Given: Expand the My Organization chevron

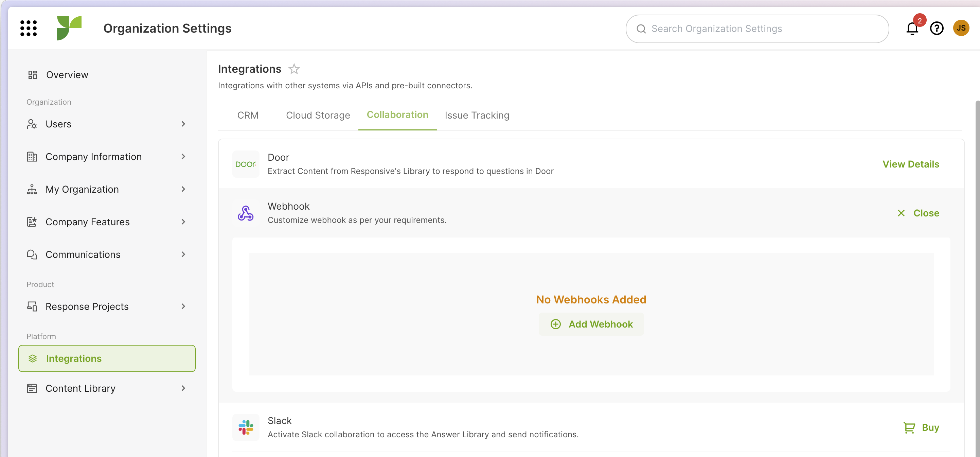Looking at the screenshot, I should click(183, 189).
